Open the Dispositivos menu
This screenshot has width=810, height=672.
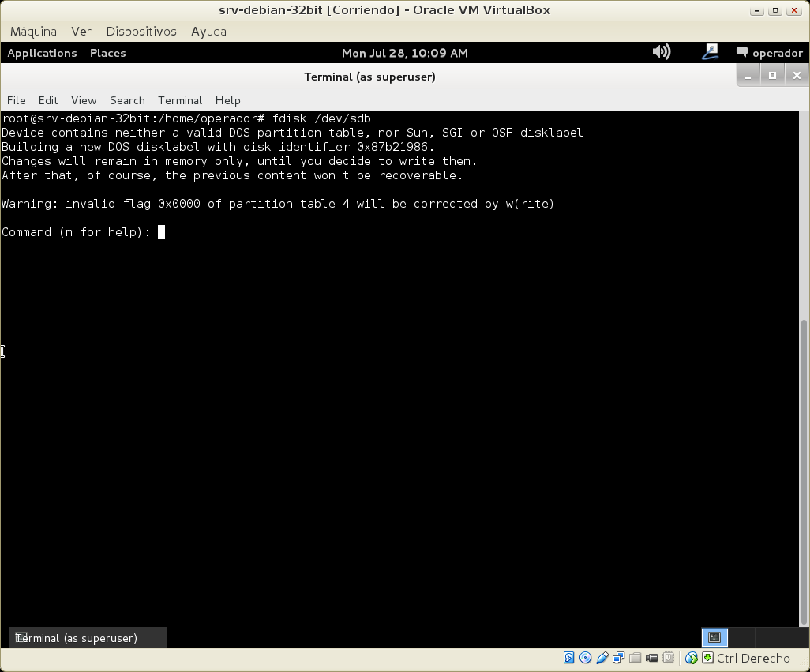[141, 31]
